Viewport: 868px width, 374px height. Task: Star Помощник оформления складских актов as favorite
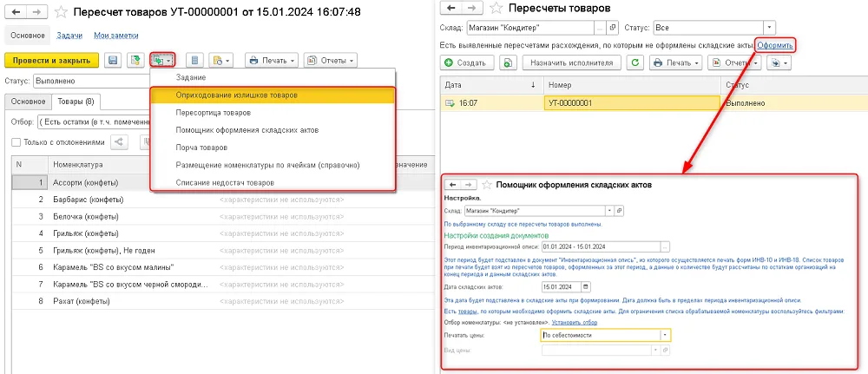pyautogui.click(x=487, y=185)
